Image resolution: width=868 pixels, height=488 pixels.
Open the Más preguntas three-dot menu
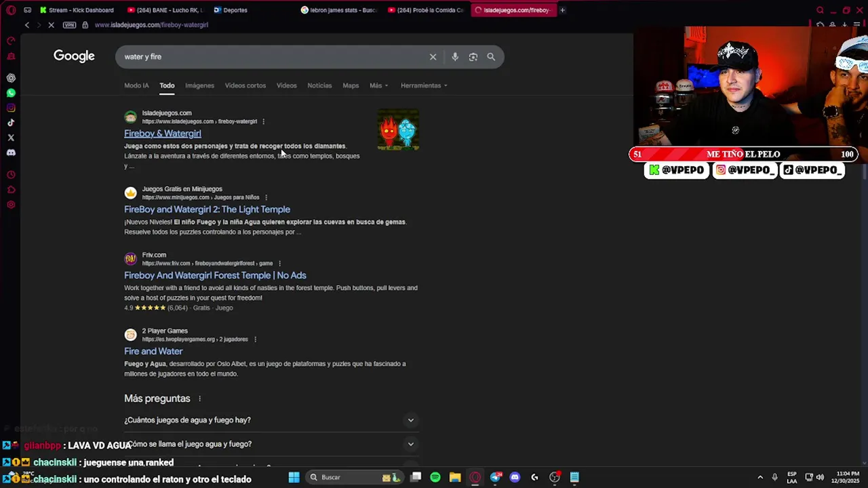pyautogui.click(x=199, y=399)
